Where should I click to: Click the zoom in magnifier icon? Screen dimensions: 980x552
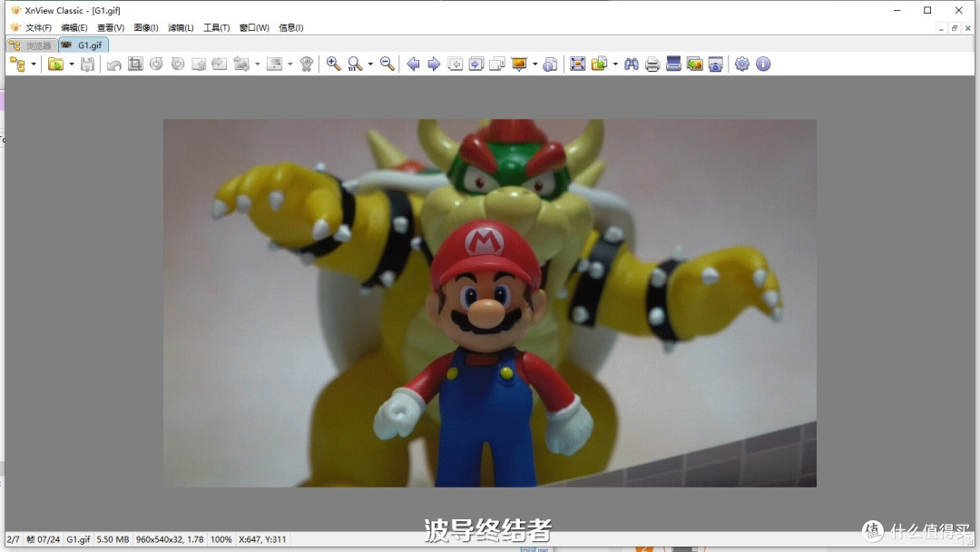click(333, 64)
